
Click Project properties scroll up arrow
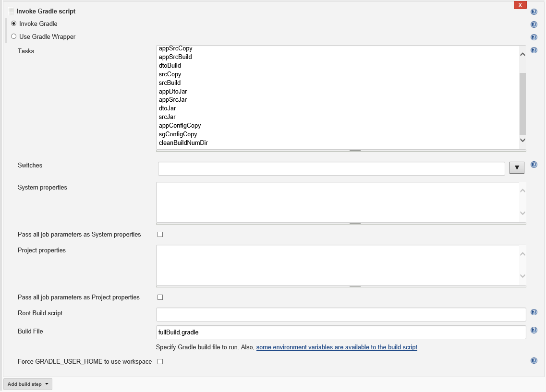[522, 254]
